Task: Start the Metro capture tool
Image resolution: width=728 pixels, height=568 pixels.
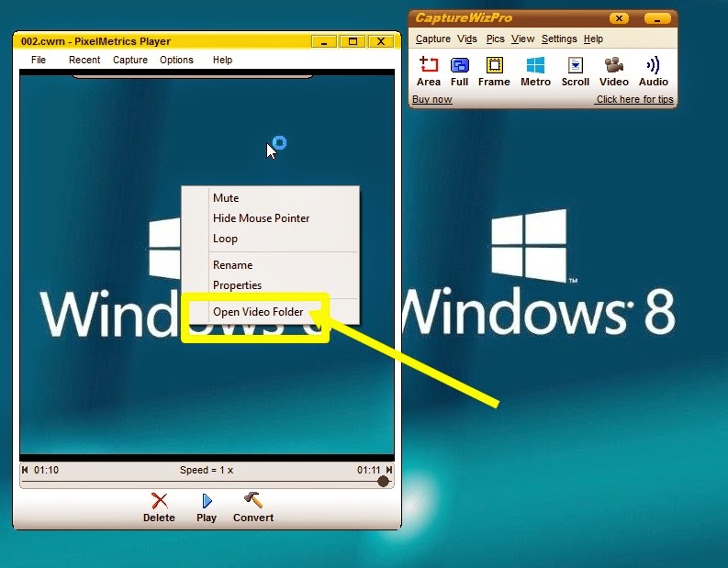Action: click(x=535, y=72)
